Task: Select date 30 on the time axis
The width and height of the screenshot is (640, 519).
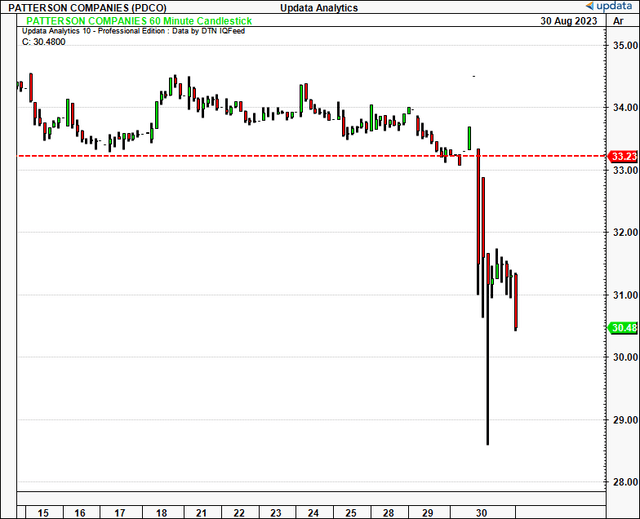Action: [x=481, y=512]
